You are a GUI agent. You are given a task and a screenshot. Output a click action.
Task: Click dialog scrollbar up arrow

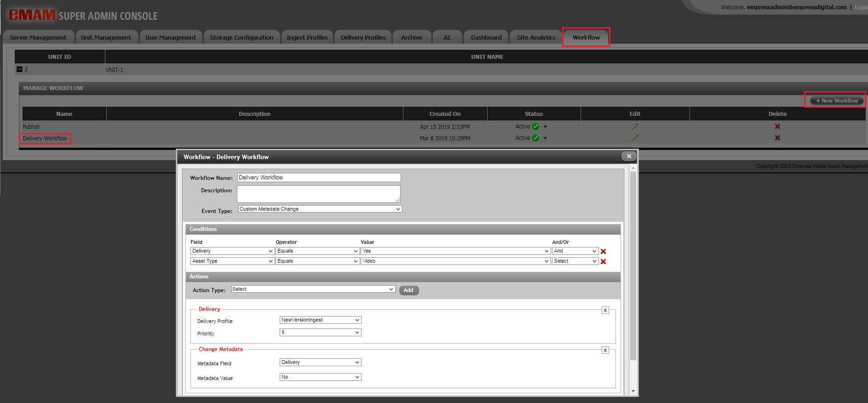633,168
